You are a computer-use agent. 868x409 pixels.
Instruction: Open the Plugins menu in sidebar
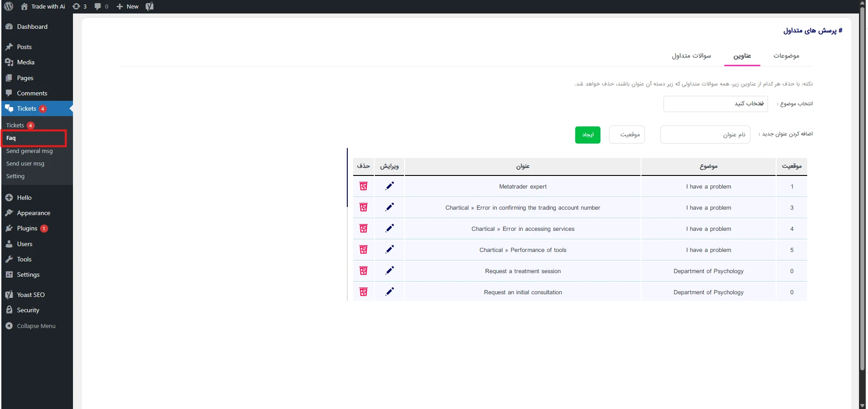tap(27, 229)
